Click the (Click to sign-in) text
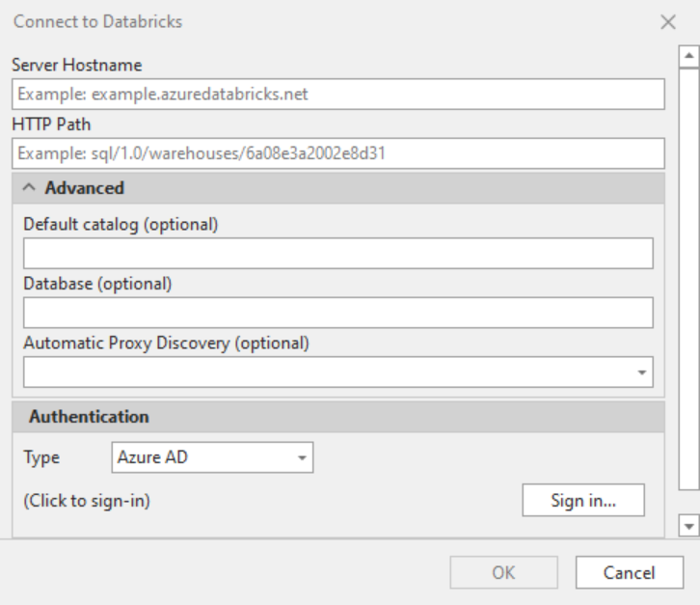Image resolution: width=700 pixels, height=605 pixels. pyautogui.click(x=87, y=501)
